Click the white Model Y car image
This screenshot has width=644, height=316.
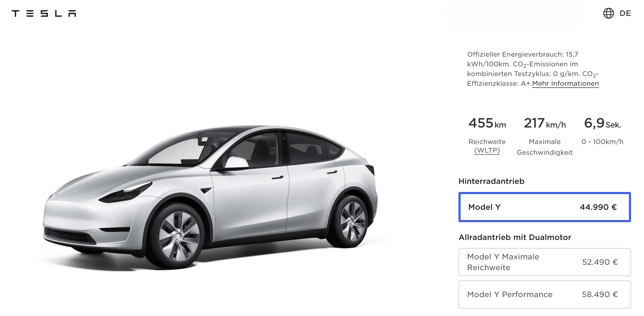[210, 197]
